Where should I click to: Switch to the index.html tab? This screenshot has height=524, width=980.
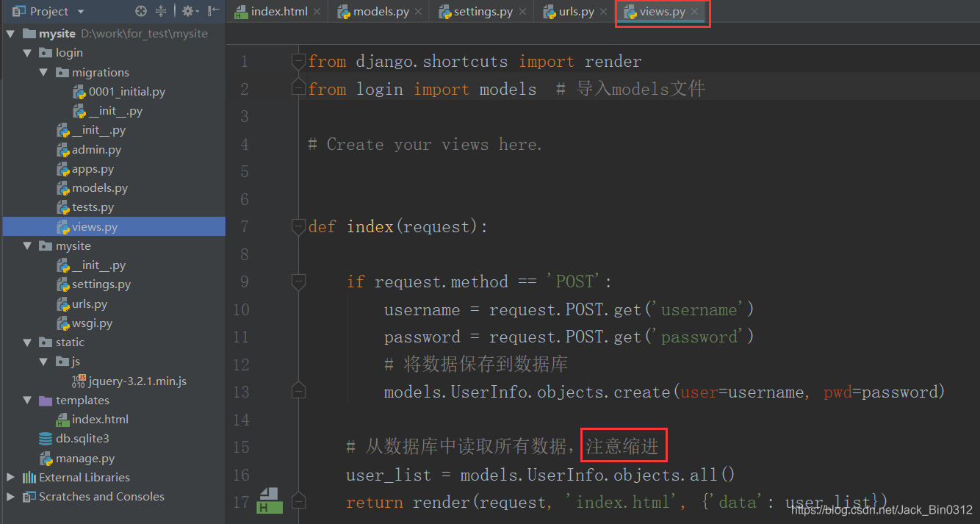pos(279,12)
